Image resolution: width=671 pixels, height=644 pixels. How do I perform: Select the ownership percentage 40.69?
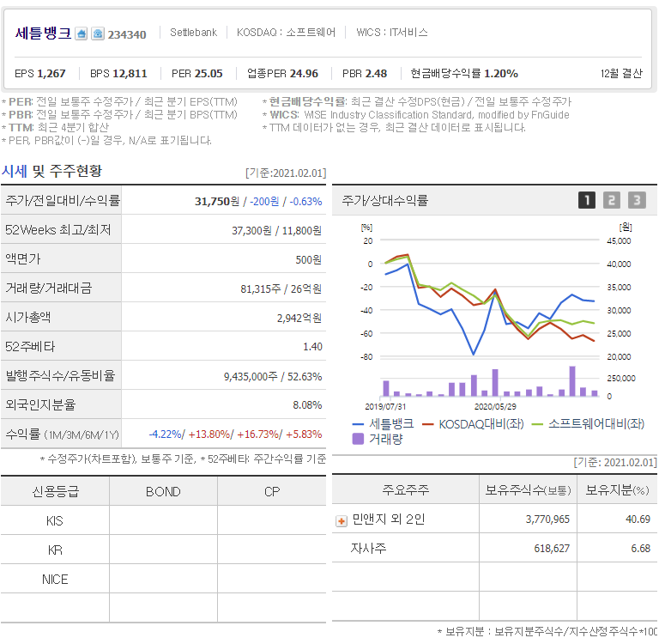click(x=638, y=519)
